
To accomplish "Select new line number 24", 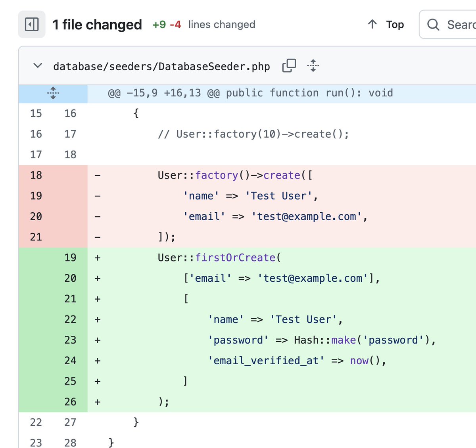I will [x=70, y=361].
